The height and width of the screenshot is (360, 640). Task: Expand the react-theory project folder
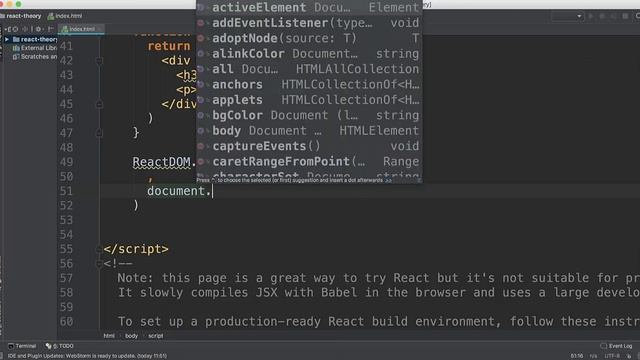pos(7,40)
